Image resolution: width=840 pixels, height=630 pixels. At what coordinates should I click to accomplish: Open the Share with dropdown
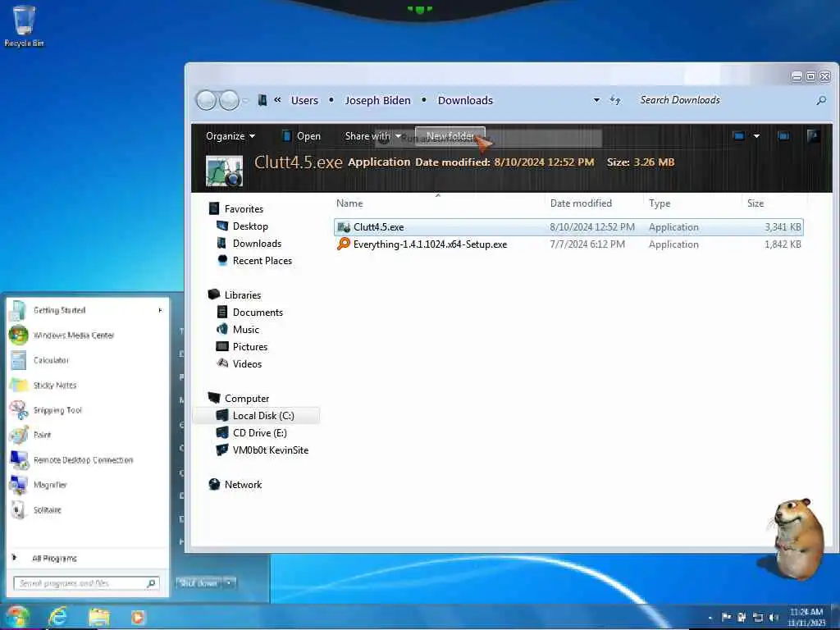(373, 136)
